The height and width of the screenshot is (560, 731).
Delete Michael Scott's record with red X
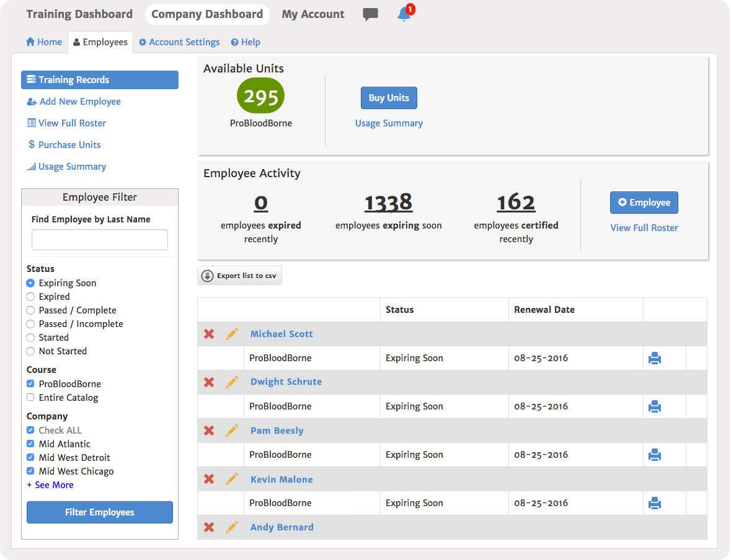coord(209,333)
